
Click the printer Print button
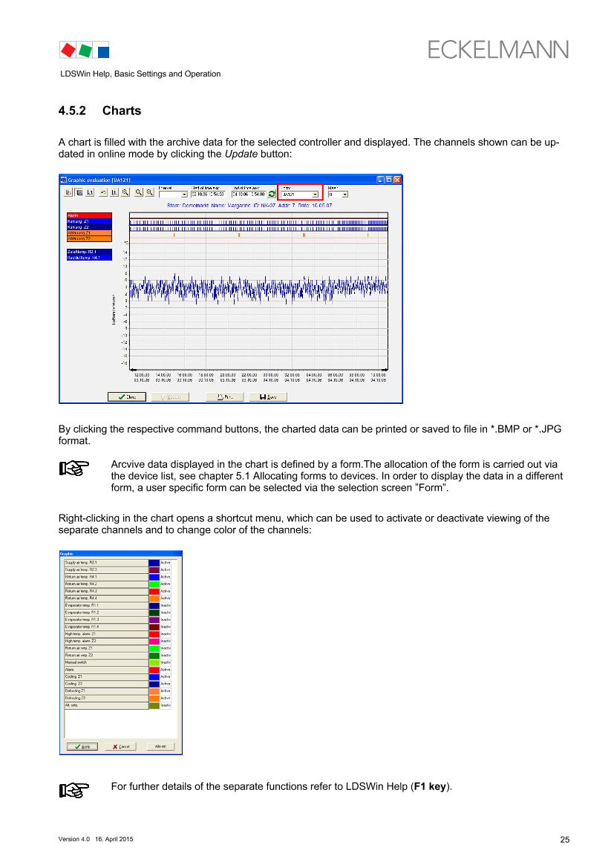coord(224,397)
